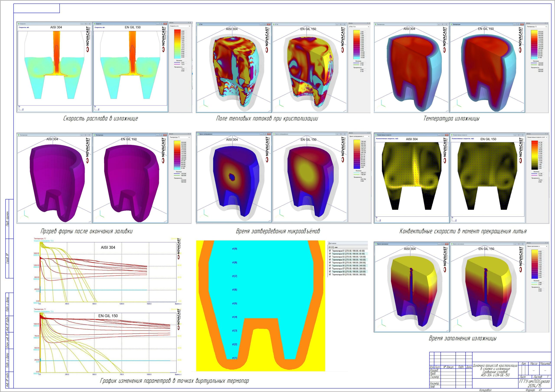Click thermocouple marker [1] in the mold section
Viewport: 555px width, 392px height.
click(235, 358)
